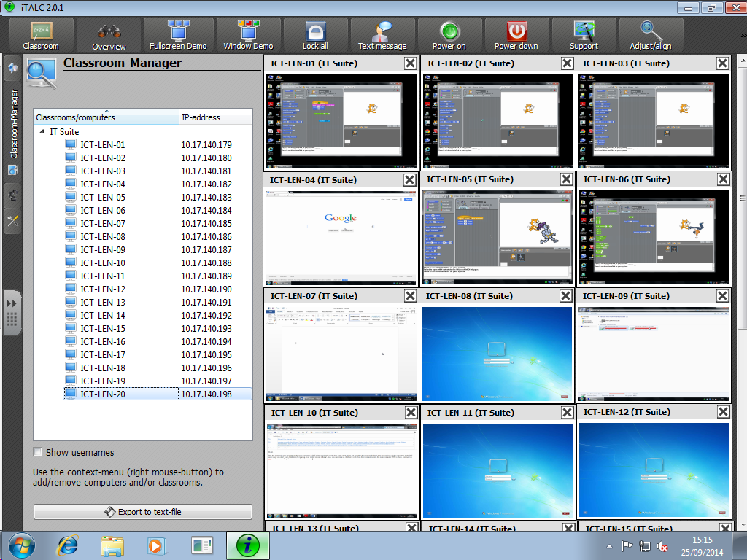The image size is (747, 560).
Task: Click the iTALC taskbar button
Action: (248, 545)
